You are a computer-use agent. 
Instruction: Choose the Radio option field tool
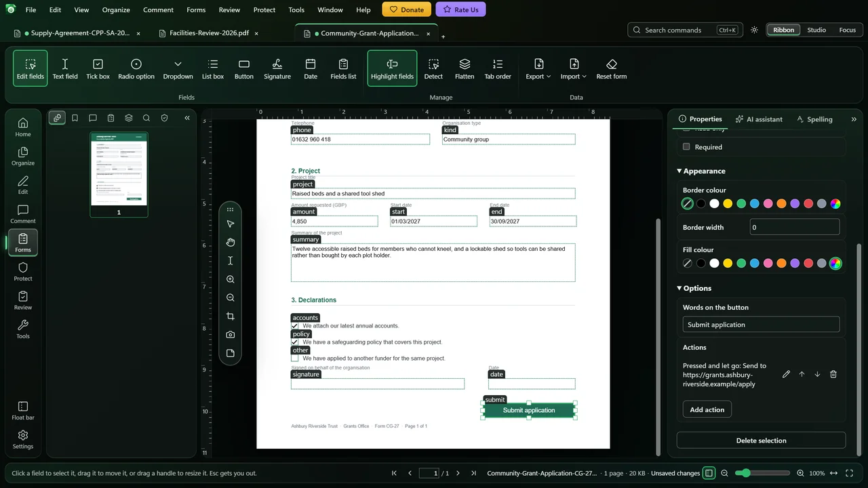coord(136,68)
